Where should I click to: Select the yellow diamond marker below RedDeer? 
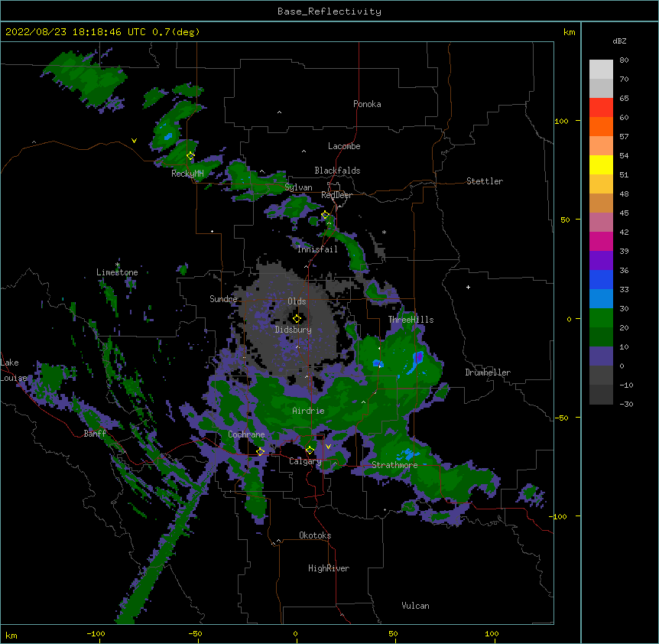tap(326, 215)
